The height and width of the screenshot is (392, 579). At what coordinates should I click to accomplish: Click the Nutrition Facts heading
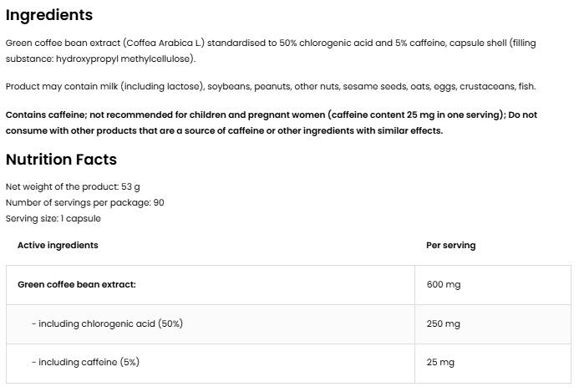pyautogui.click(x=61, y=160)
